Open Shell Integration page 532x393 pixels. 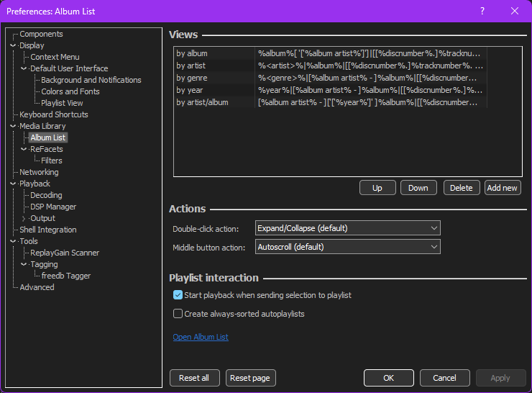[x=48, y=230]
